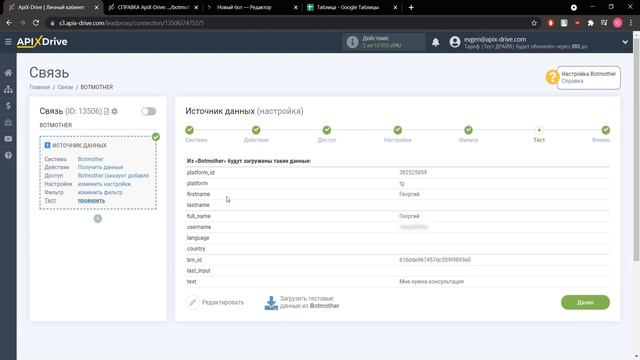Screen dimensions: 640x360
Task: Open the home icon in sidebar
Action: click(8, 73)
